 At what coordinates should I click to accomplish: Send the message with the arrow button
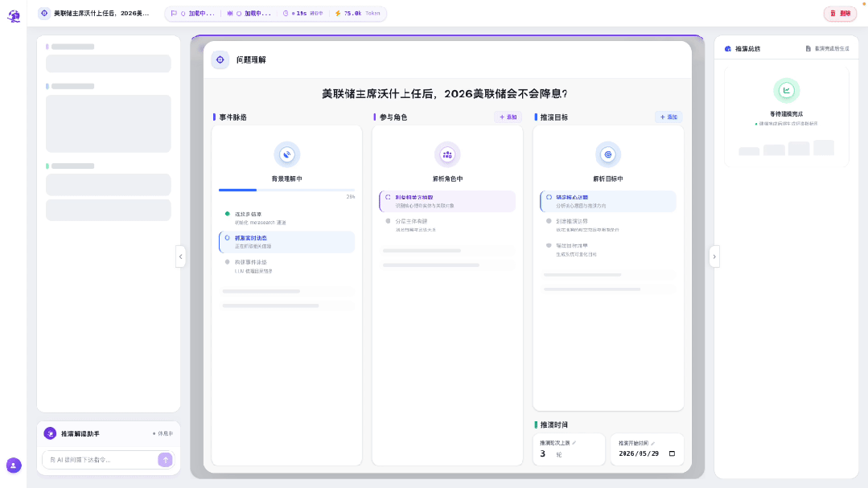click(165, 460)
